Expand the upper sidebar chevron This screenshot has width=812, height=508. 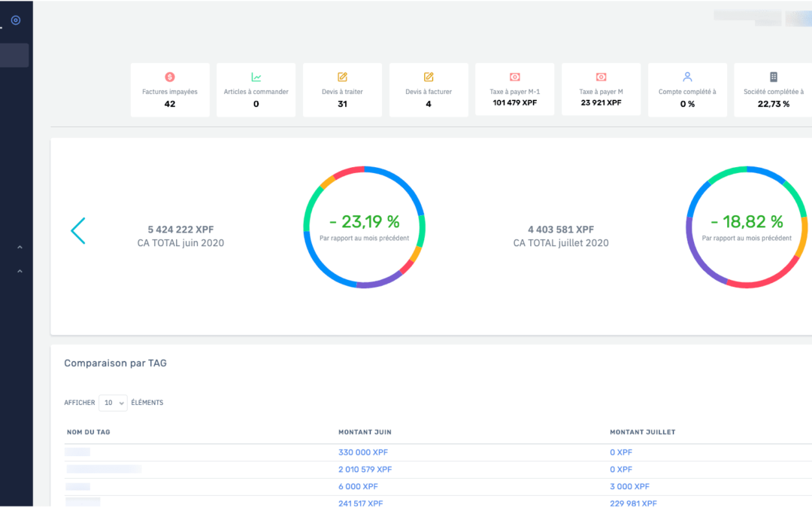[x=20, y=247]
